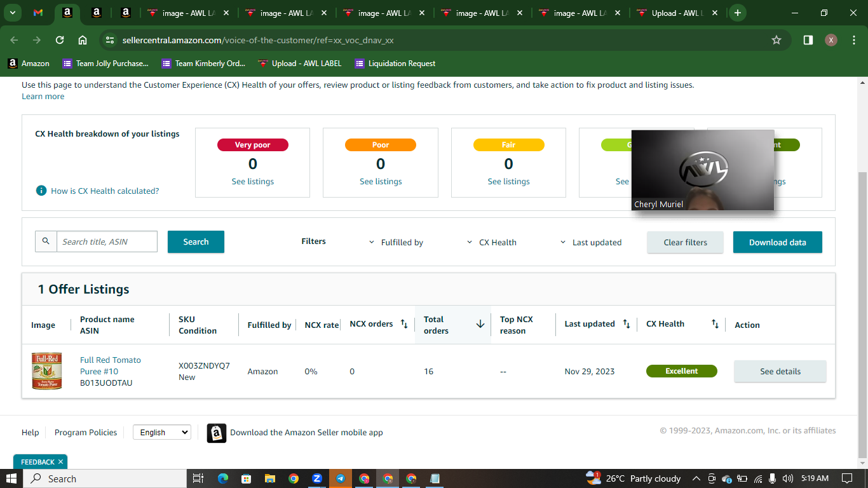Open Task View on the taskbar
This screenshot has width=868, height=488.
click(x=198, y=478)
